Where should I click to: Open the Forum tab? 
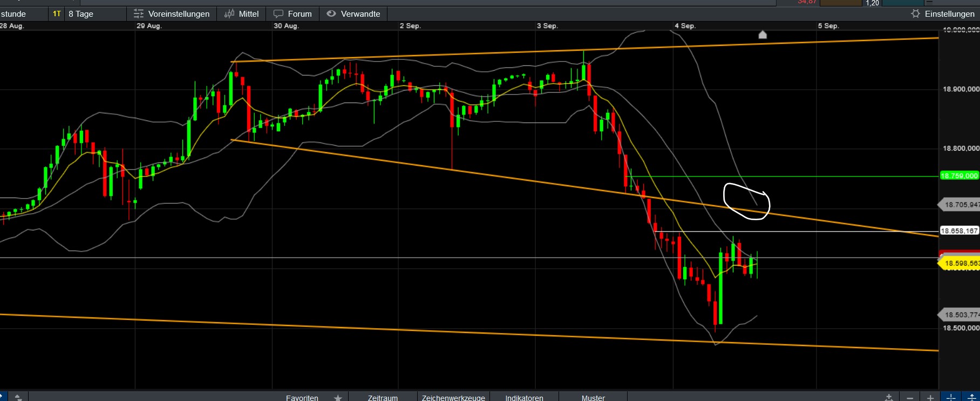(292, 14)
